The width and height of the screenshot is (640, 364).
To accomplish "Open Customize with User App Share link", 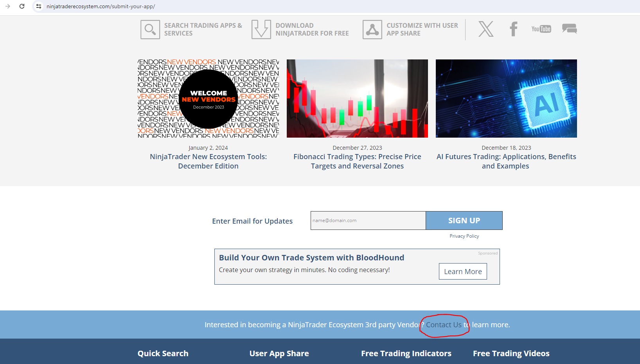I will 422,29.
